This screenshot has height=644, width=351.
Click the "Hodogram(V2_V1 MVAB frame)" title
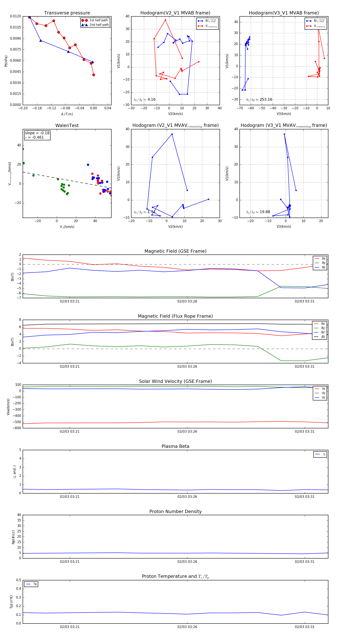pyautogui.click(x=175, y=13)
